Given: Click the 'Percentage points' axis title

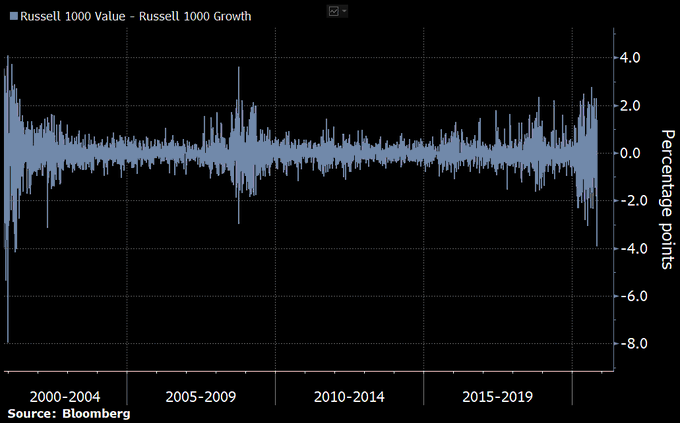Looking at the screenshot, I should click(668, 200).
